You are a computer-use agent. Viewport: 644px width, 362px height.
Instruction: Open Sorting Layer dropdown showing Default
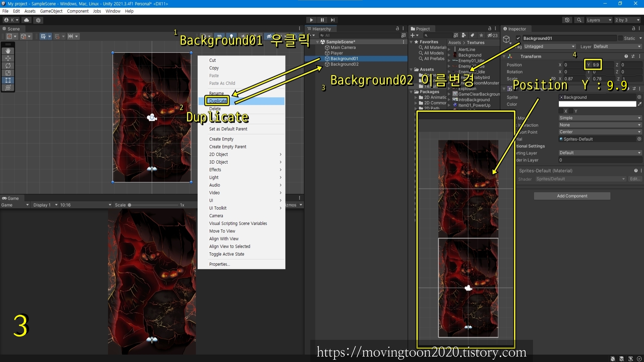pyautogui.click(x=600, y=153)
